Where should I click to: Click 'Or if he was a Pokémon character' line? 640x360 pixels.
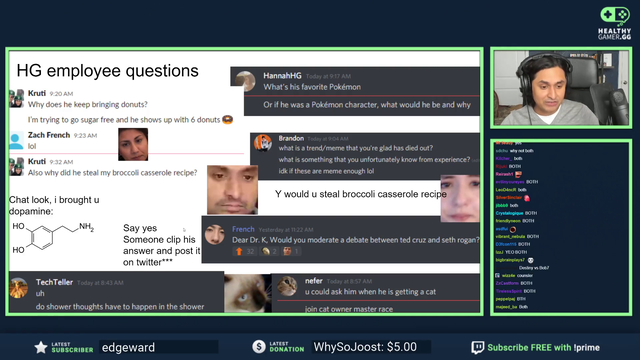pyautogui.click(x=367, y=105)
